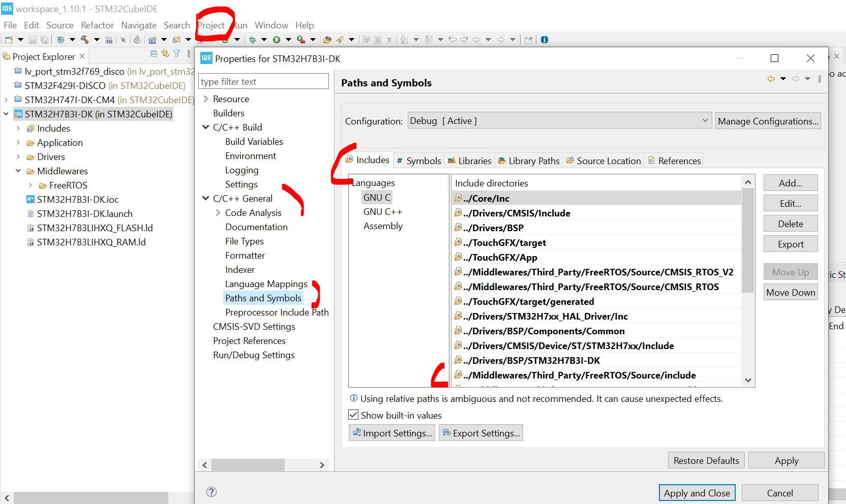
Task: Switch to the Library Paths tab
Action: point(529,161)
